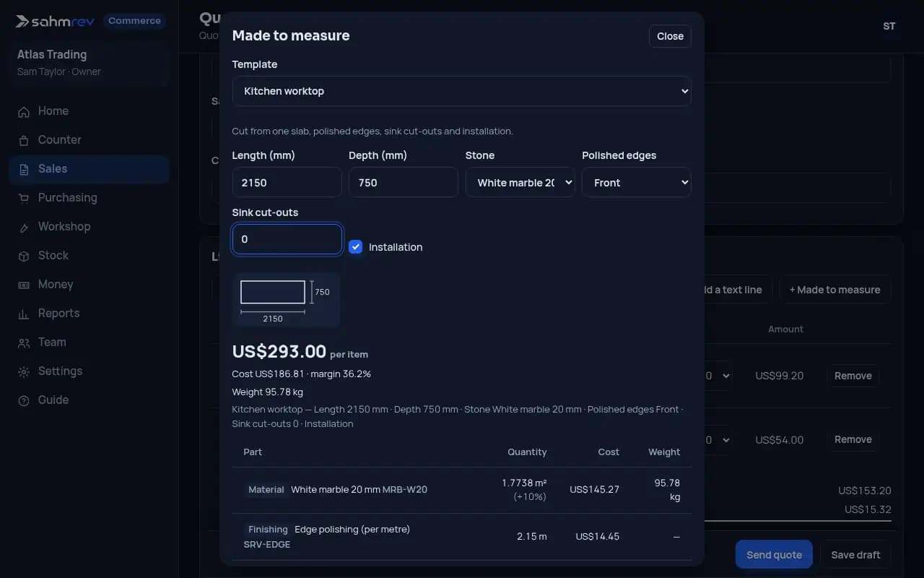Focus the Sink cut-outs field
The height and width of the screenshot is (578, 924).
click(287, 239)
